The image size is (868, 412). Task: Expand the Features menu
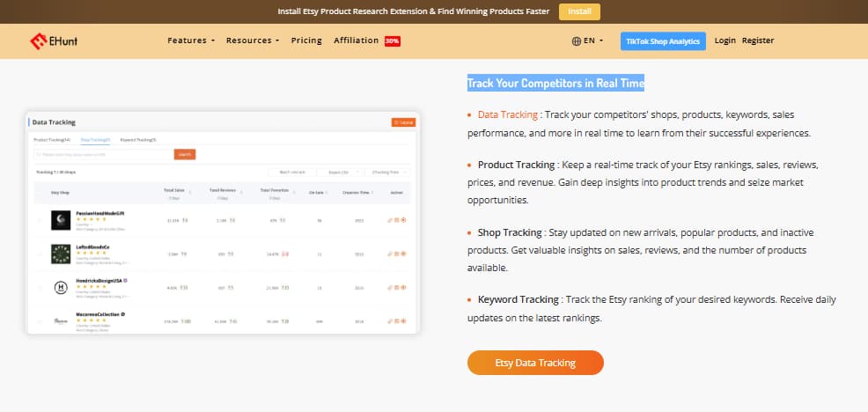[x=191, y=40]
